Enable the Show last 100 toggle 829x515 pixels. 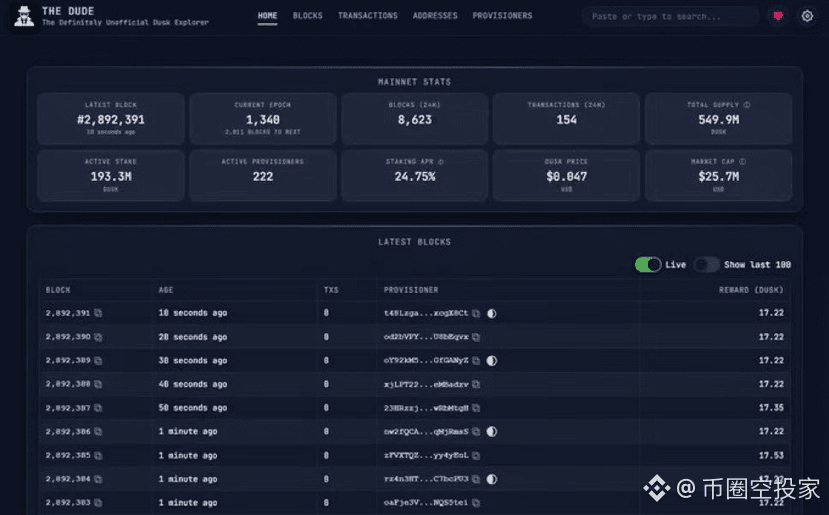(707, 265)
